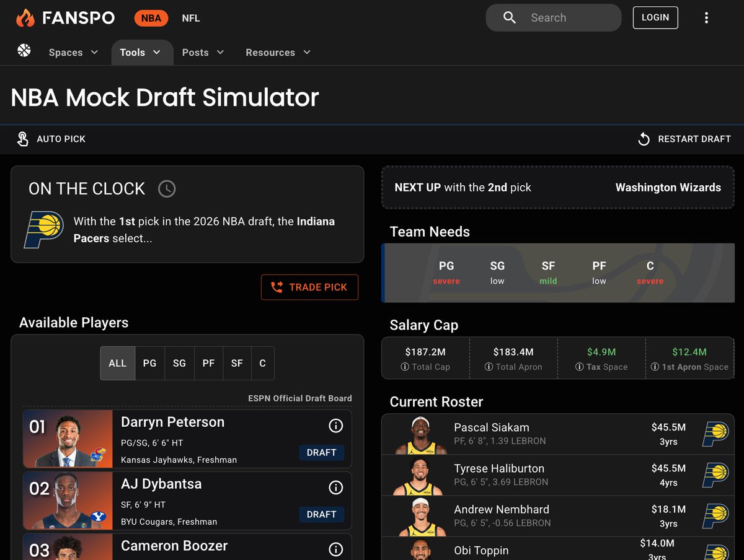
Task: Open info icon for AJ Dybantsa
Action: pos(335,488)
